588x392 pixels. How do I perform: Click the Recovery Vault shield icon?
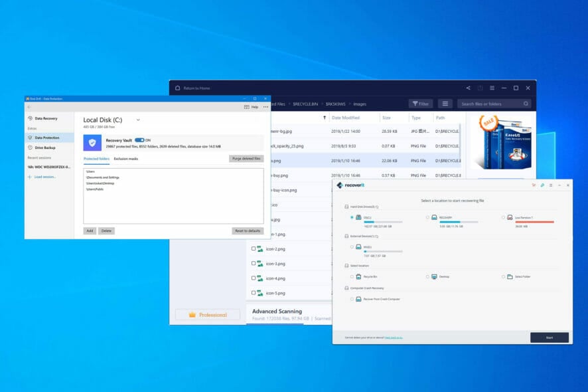click(94, 143)
